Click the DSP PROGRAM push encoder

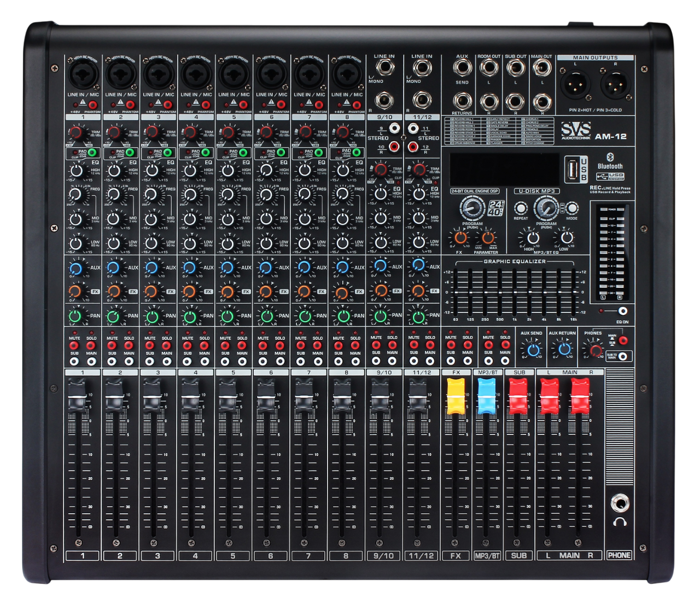471,208
